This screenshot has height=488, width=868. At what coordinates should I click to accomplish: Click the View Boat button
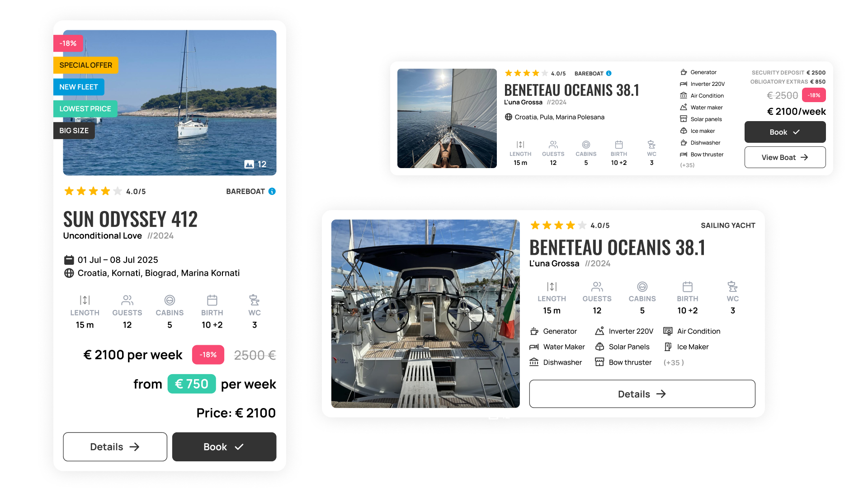pyautogui.click(x=785, y=157)
